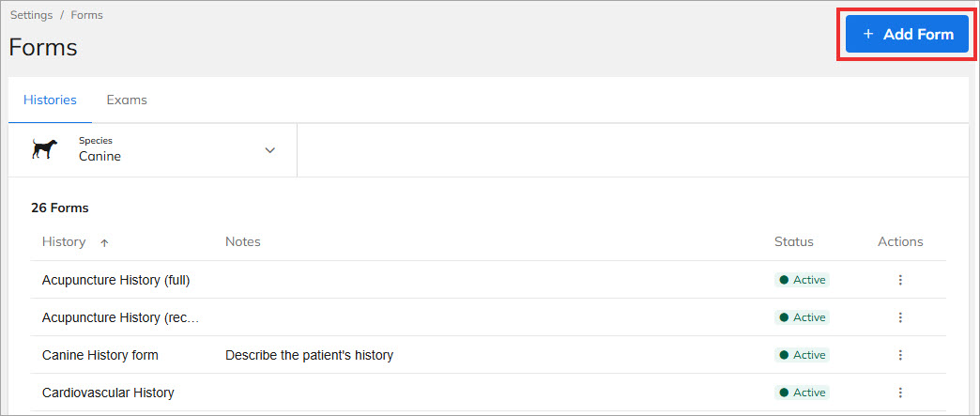This screenshot has width=980, height=416.
Task: Open actions menu for Canine History form
Action: click(900, 355)
